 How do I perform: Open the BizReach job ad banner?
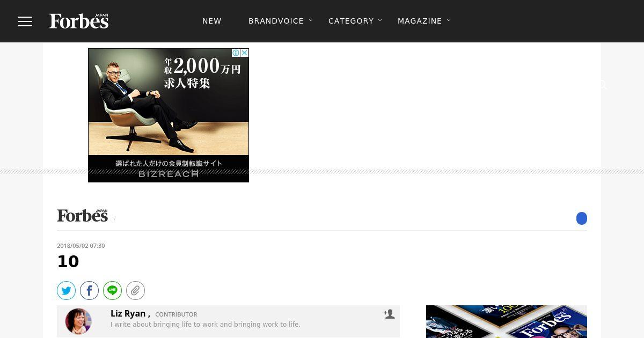[x=169, y=115]
